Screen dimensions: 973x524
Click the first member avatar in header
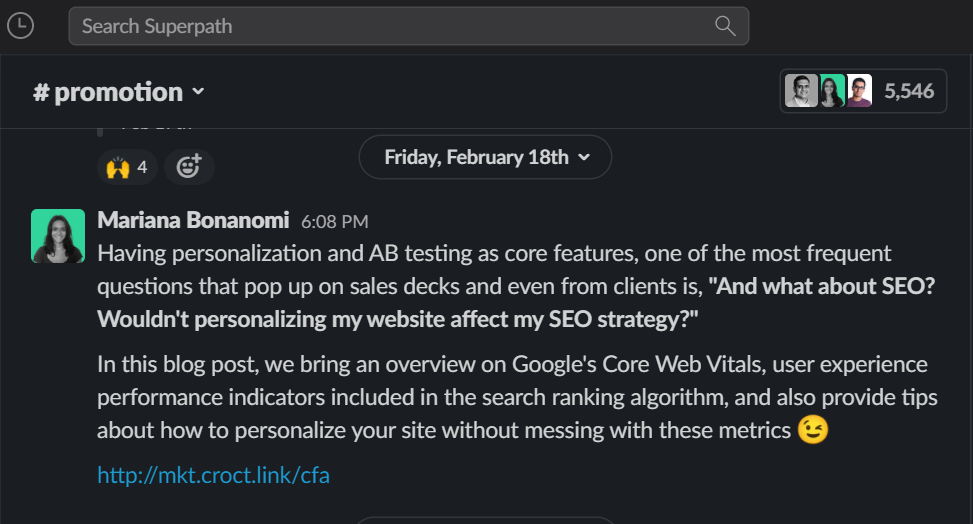pos(801,91)
